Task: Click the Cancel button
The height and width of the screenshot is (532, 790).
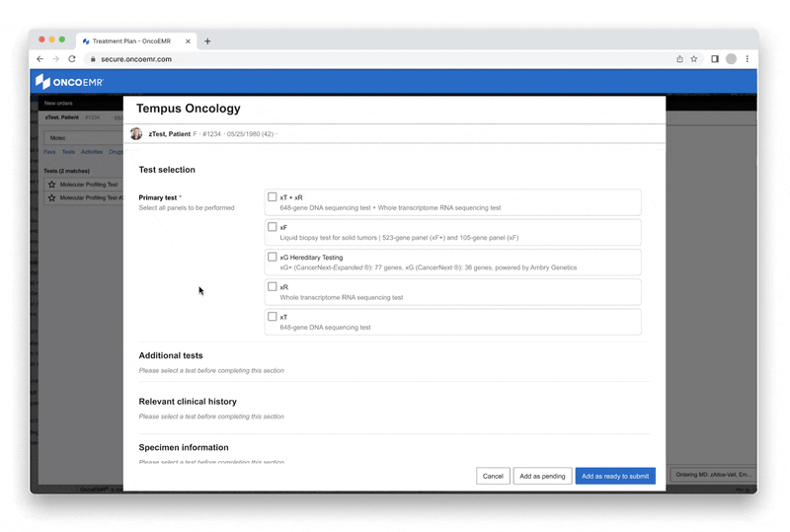Action: (493, 476)
